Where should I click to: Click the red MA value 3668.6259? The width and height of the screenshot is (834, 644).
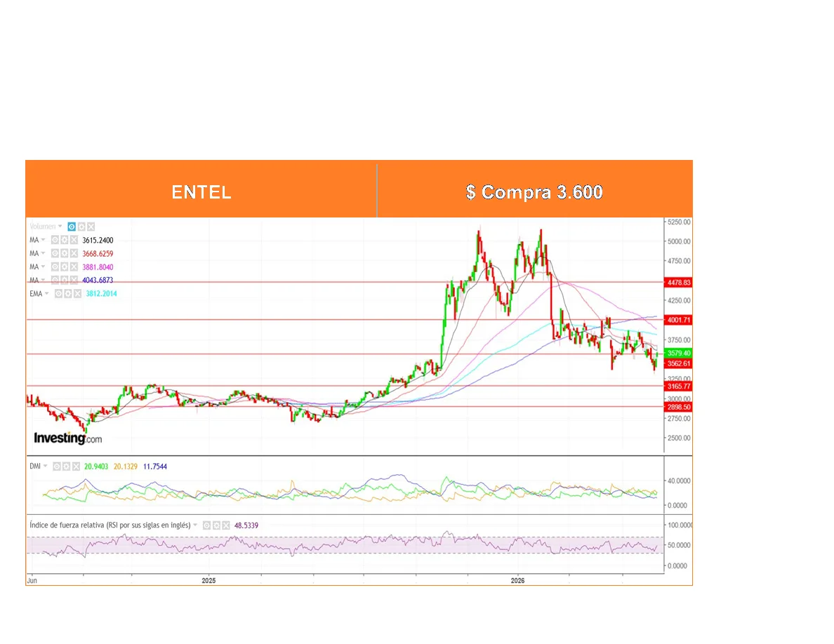[x=98, y=253]
